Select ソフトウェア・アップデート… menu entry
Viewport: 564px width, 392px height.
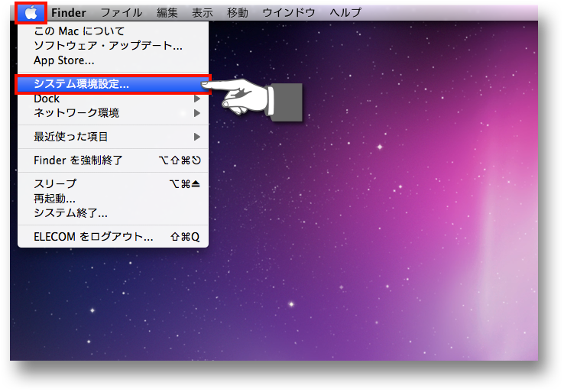(x=113, y=46)
